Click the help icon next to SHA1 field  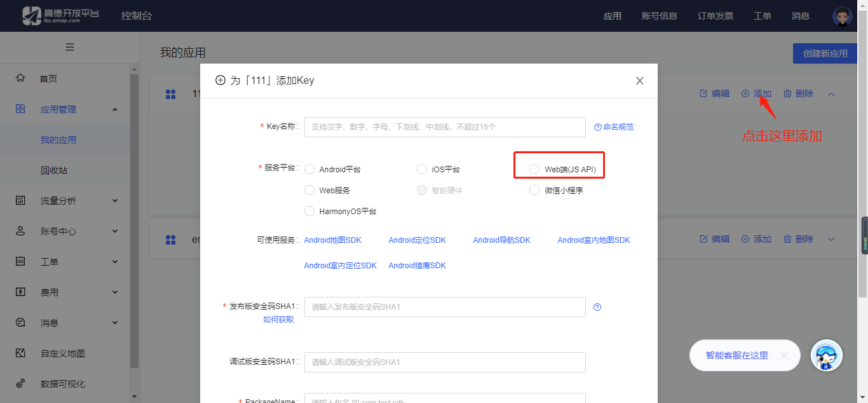pos(597,307)
